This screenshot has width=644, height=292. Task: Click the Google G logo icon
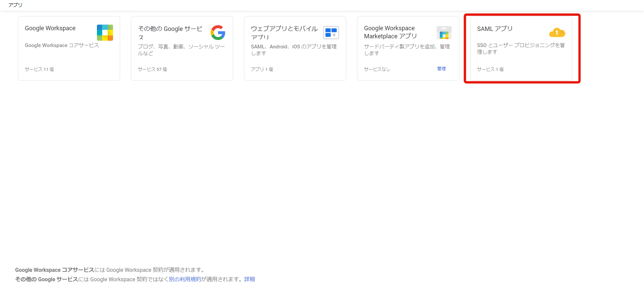(x=218, y=33)
